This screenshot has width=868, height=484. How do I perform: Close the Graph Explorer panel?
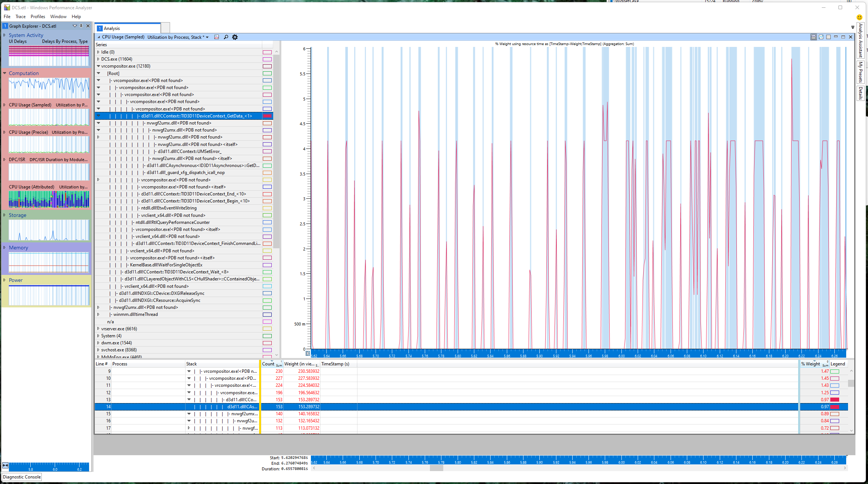tap(88, 26)
